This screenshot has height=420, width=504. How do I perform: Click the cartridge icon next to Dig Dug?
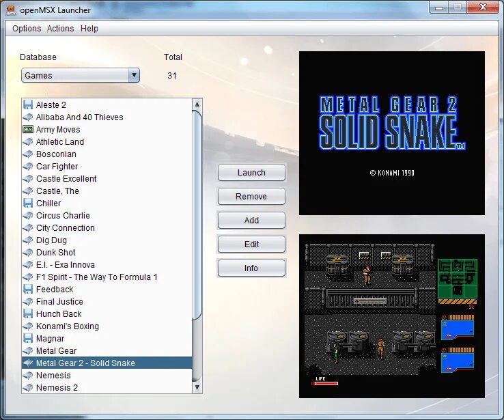pos(28,240)
